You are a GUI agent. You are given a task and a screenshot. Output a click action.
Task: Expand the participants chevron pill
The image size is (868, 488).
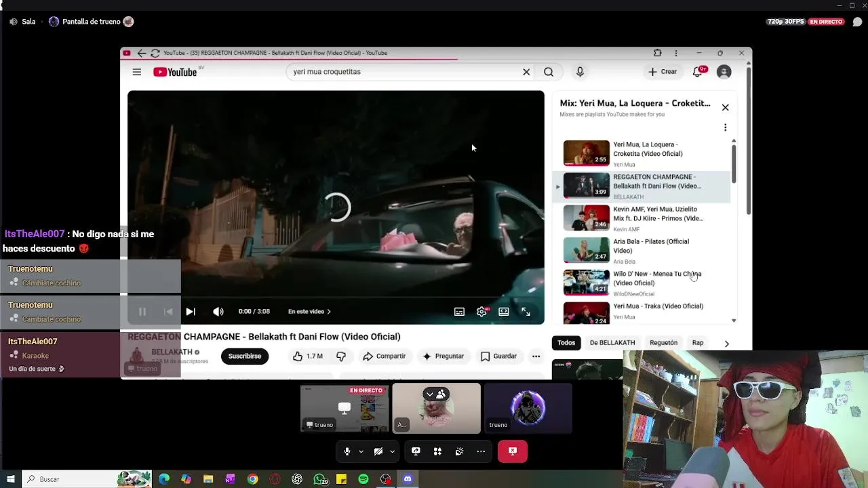pyautogui.click(x=435, y=394)
